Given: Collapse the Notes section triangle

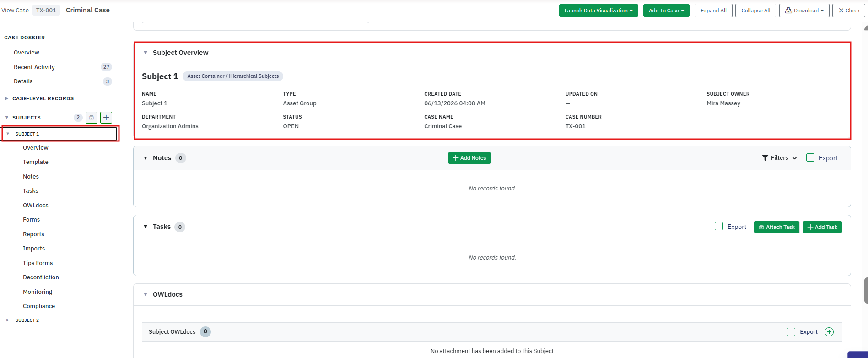Looking at the screenshot, I should point(146,158).
